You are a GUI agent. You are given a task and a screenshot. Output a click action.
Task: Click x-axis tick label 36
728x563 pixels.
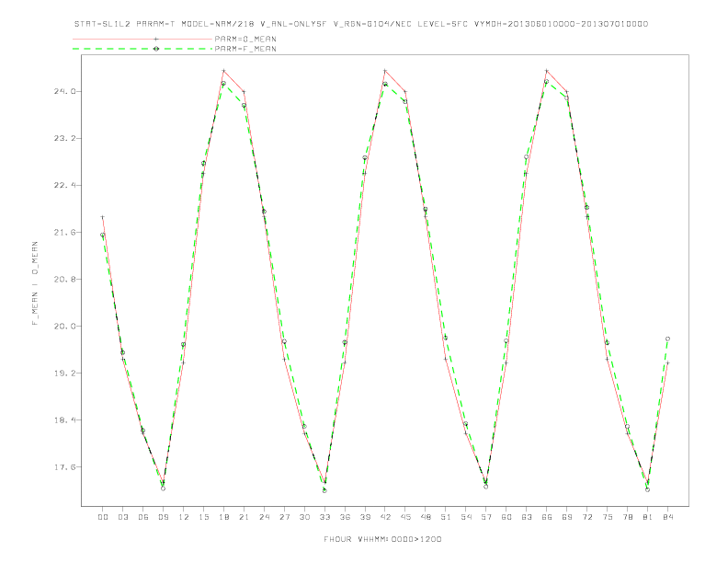tap(345, 517)
